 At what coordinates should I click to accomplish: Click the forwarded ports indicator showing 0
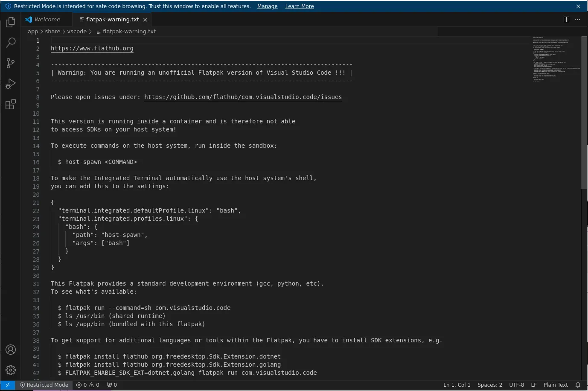point(112,385)
